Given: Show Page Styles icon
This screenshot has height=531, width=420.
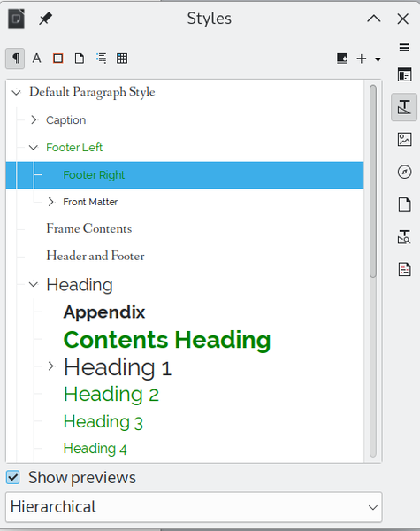Looking at the screenshot, I should coord(80,58).
